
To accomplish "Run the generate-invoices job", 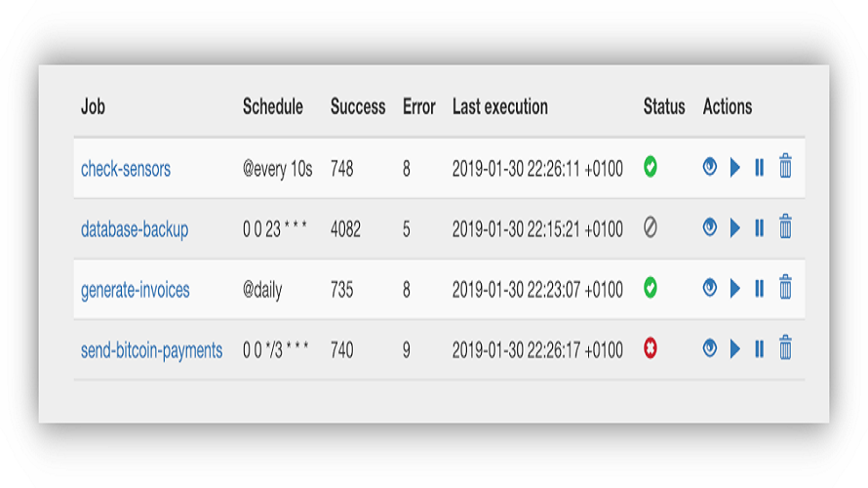I will tap(735, 288).
